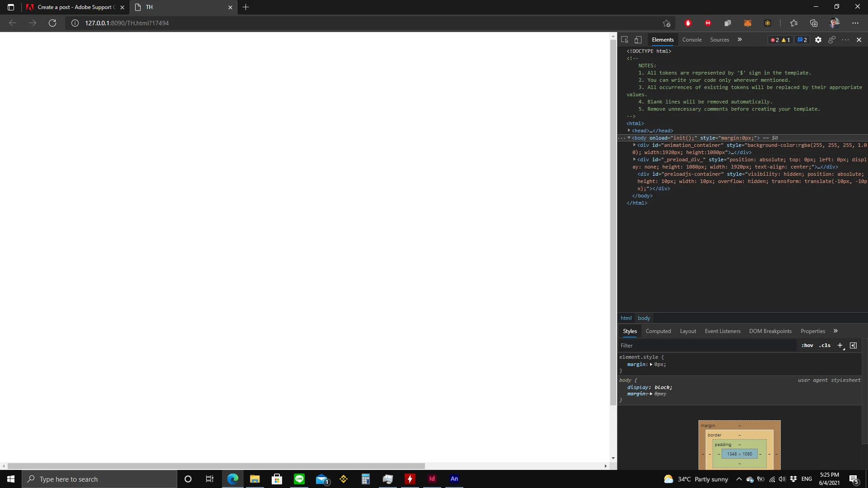
Task: Toggle device emulation mode icon
Action: [x=638, y=40]
